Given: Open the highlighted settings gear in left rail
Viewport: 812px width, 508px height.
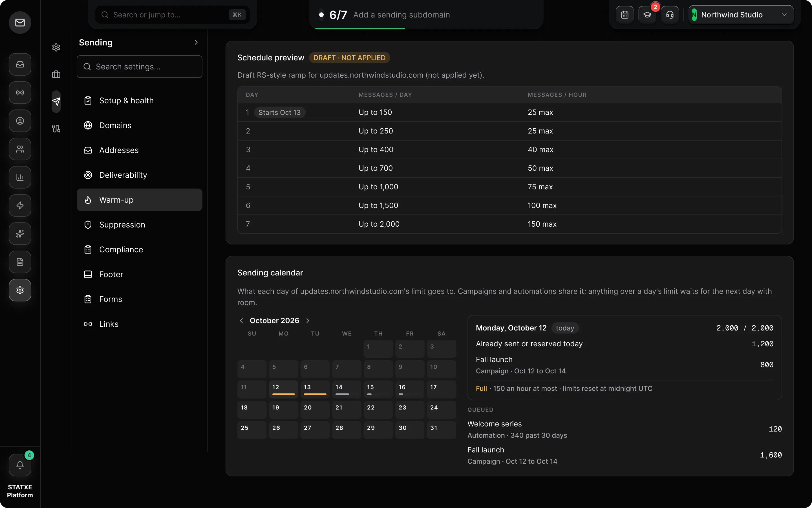Looking at the screenshot, I should pyautogui.click(x=20, y=290).
